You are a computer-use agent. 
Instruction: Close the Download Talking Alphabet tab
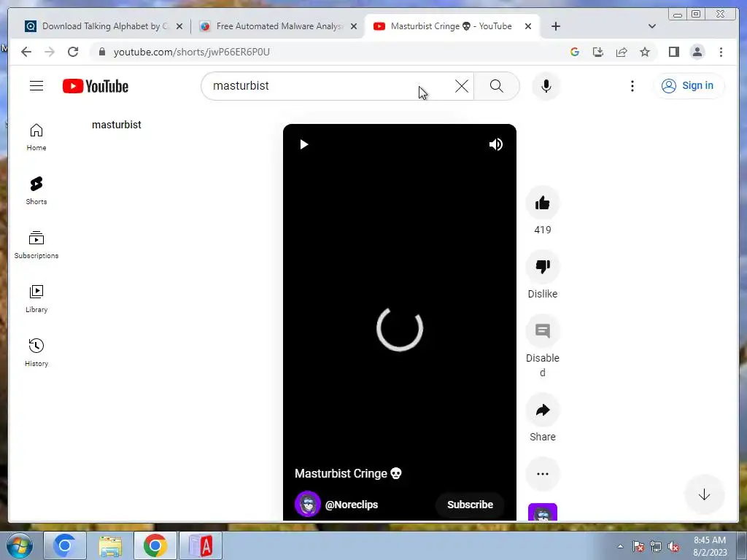(179, 27)
